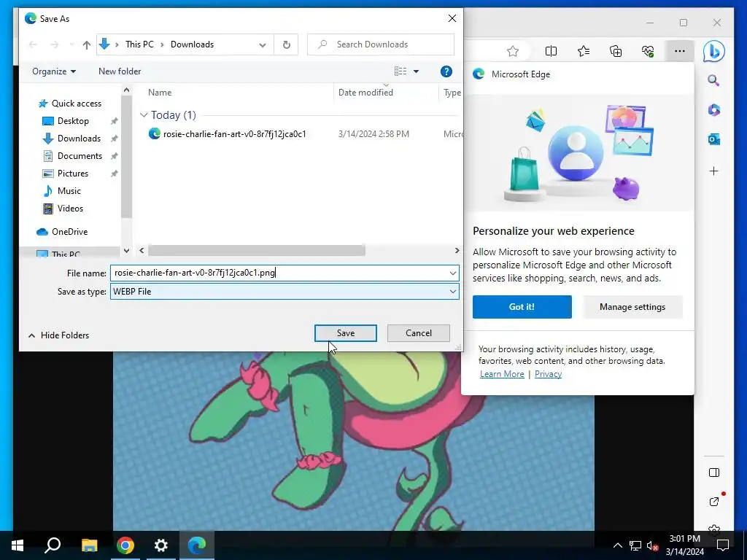
Task: Open Bing Copilot sidebar icon
Action: click(x=713, y=52)
